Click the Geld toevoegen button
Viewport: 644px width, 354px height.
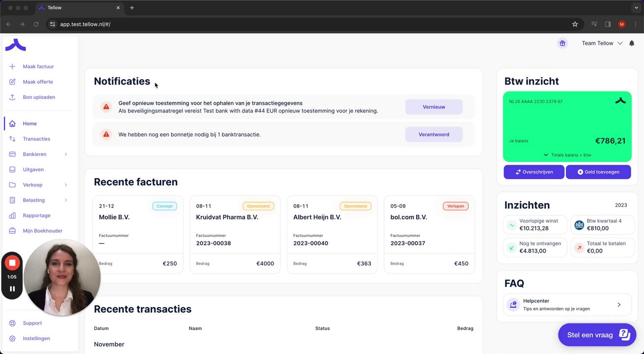[x=598, y=172]
